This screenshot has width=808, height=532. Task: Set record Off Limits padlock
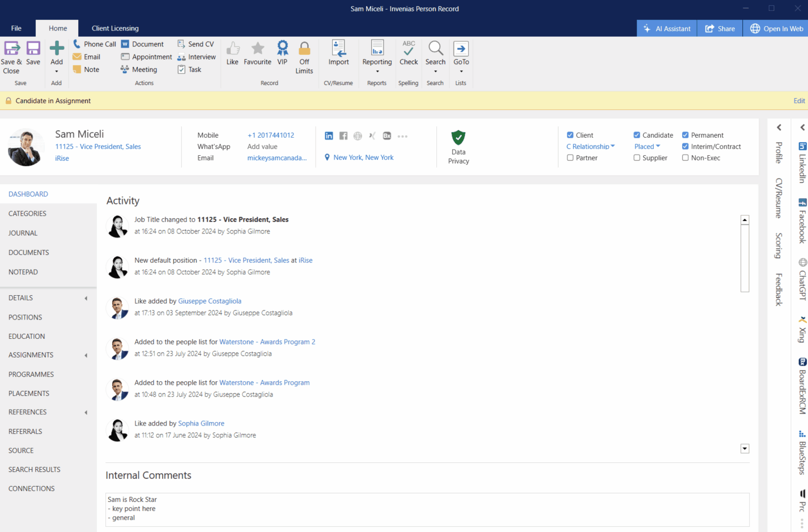[304, 48]
